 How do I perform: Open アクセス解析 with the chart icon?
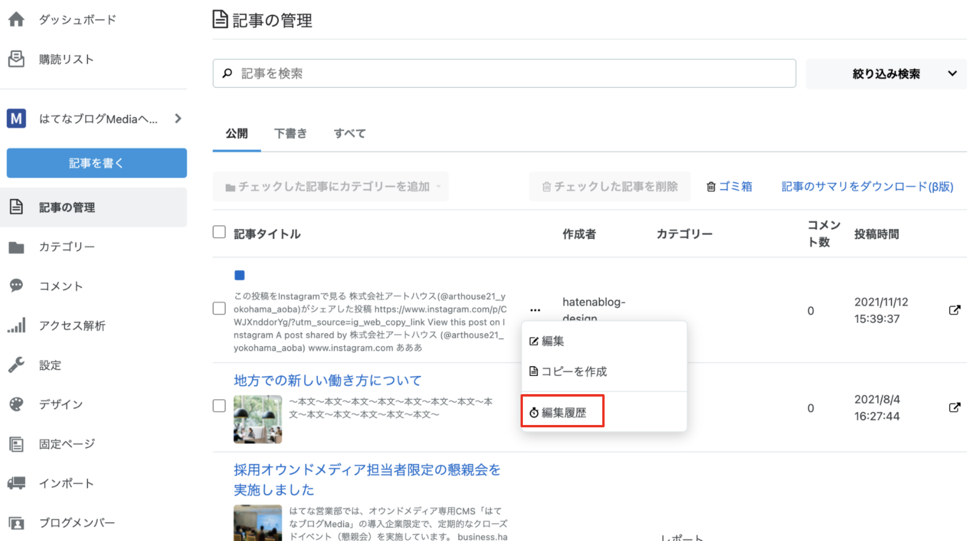pyautogui.click(x=17, y=325)
